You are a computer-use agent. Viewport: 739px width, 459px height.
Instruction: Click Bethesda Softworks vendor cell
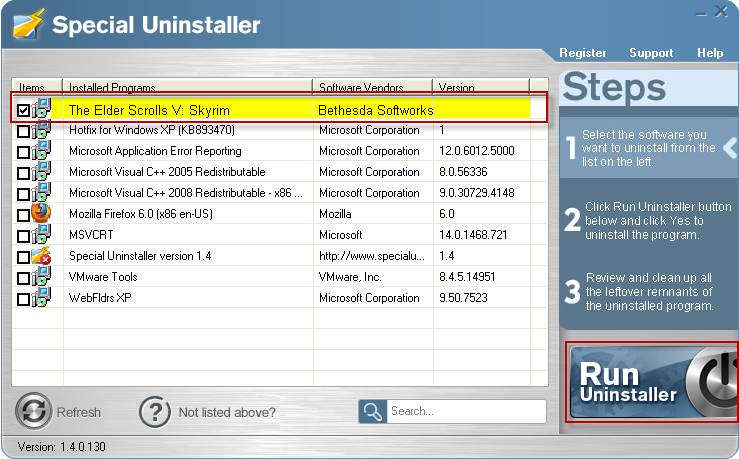click(x=376, y=110)
